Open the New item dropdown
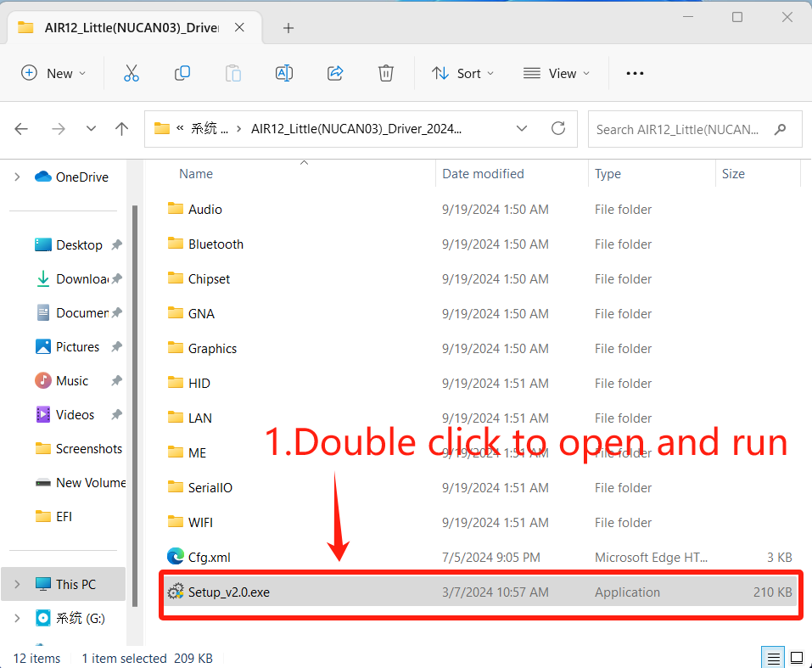The width and height of the screenshot is (812, 668). pos(53,73)
